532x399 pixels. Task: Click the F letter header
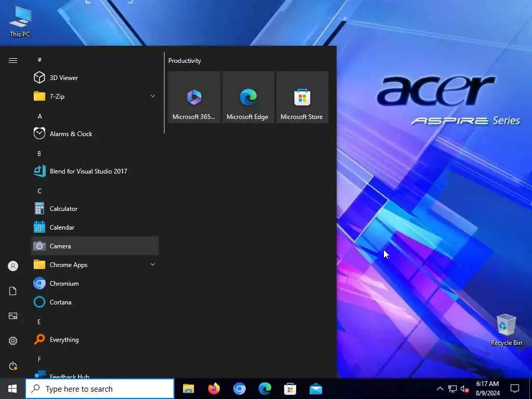(39, 359)
